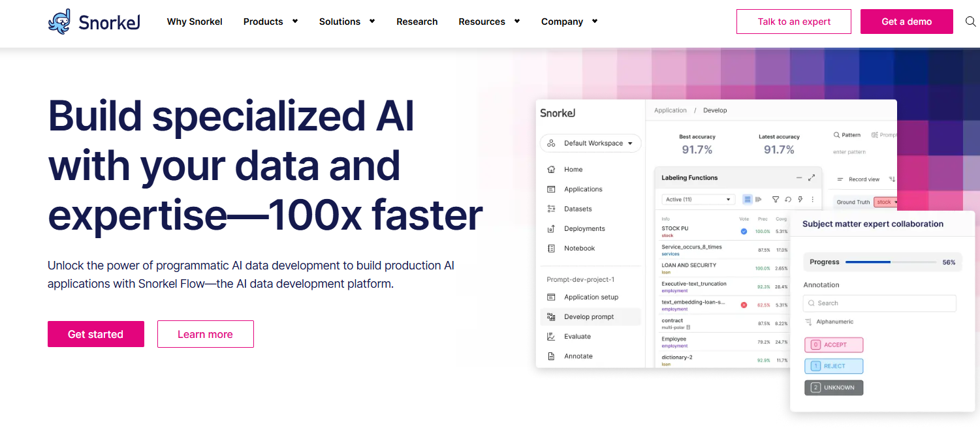Expand the Products dropdown menu
Image resolution: width=980 pixels, height=443 pixels.
point(270,22)
